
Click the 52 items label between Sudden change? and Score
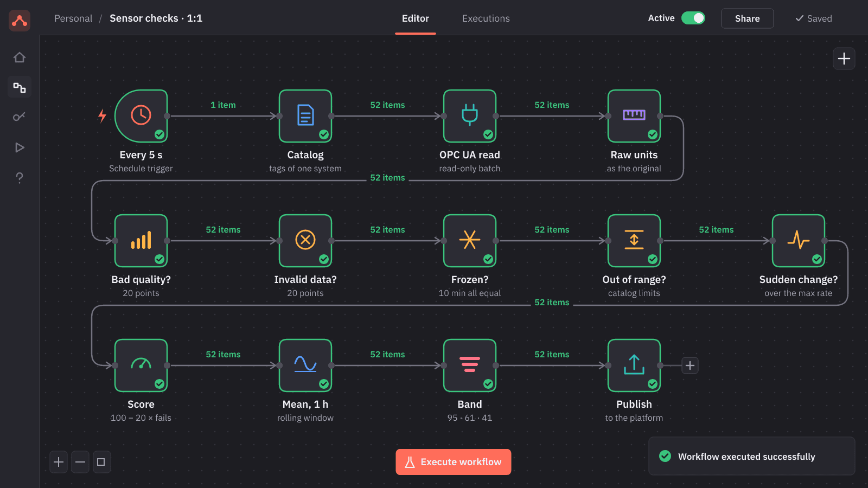click(x=552, y=303)
